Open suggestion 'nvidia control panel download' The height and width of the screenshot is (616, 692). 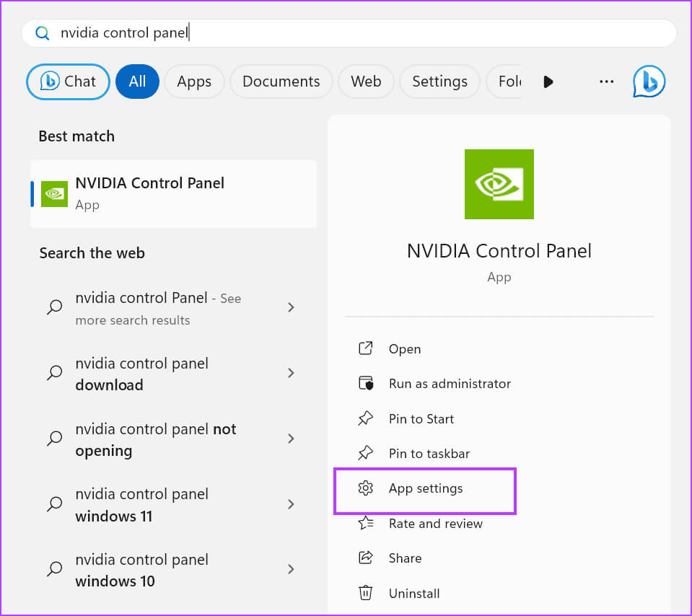click(173, 374)
